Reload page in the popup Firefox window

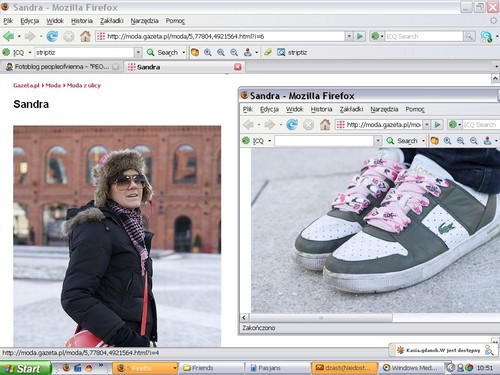point(292,125)
